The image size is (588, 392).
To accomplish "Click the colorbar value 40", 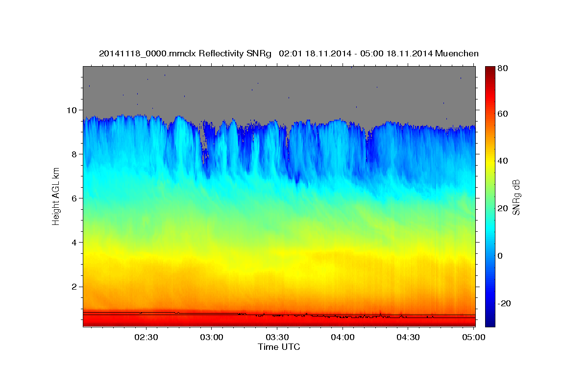I will pos(503,161).
